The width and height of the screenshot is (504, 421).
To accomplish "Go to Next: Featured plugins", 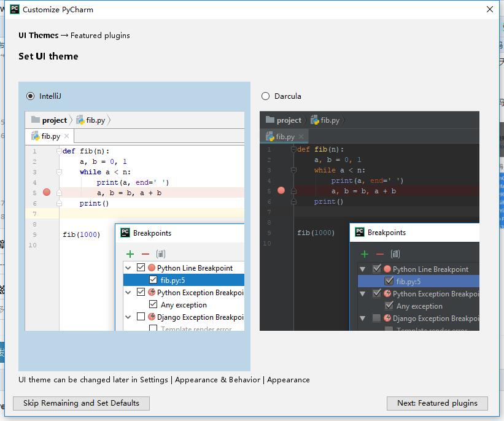I will [x=437, y=403].
